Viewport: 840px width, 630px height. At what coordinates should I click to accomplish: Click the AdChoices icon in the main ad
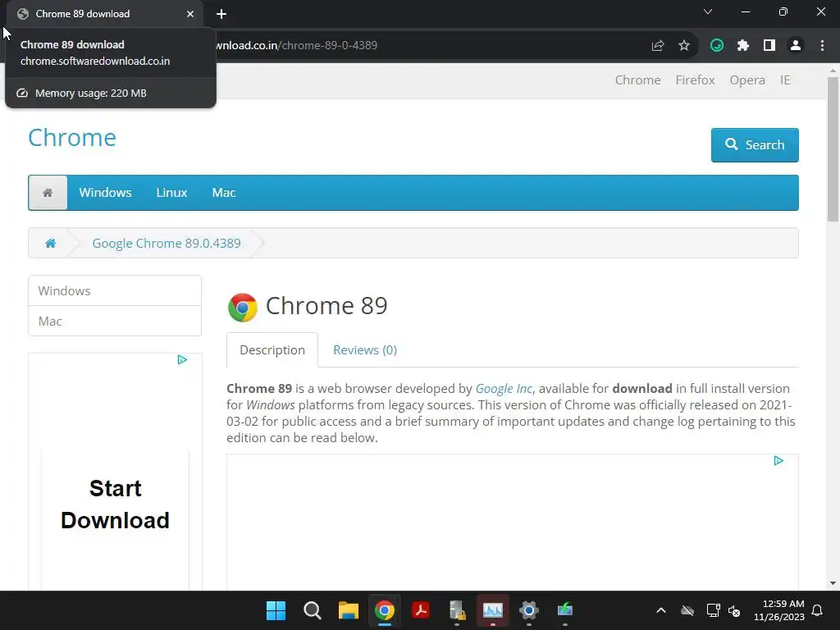point(778,461)
